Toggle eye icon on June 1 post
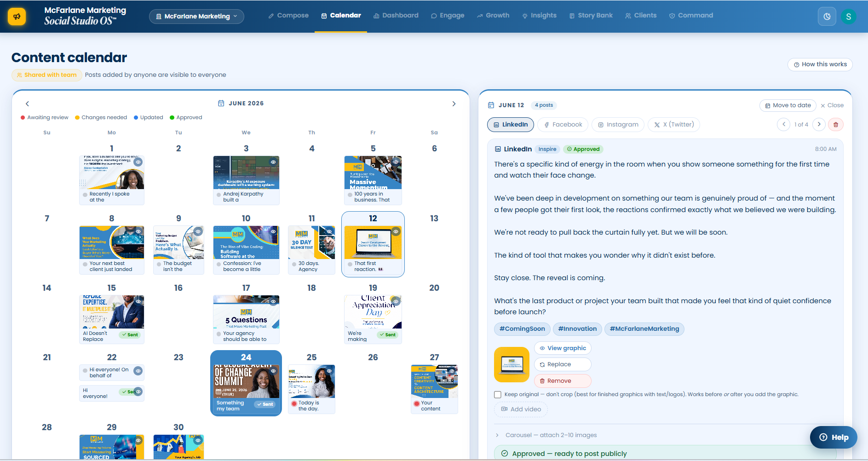868x461 pixels. coord(138,162)
